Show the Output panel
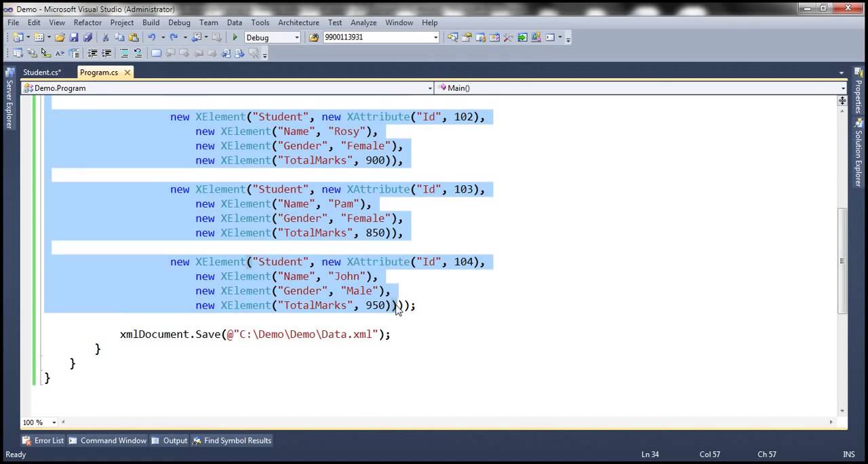This screenshot has height=464, width=868. point(169,440)
